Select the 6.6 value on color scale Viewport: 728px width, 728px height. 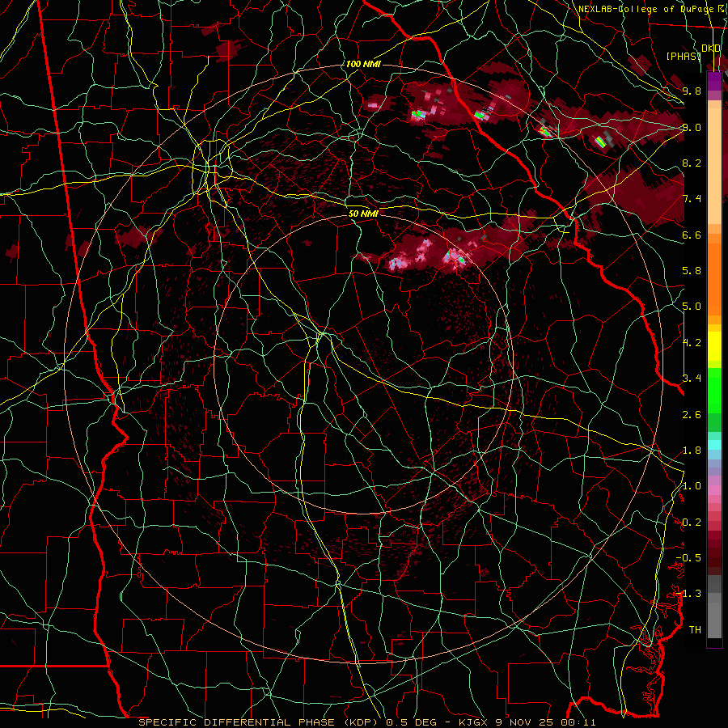pyautogui.click(x=692, y=235)
